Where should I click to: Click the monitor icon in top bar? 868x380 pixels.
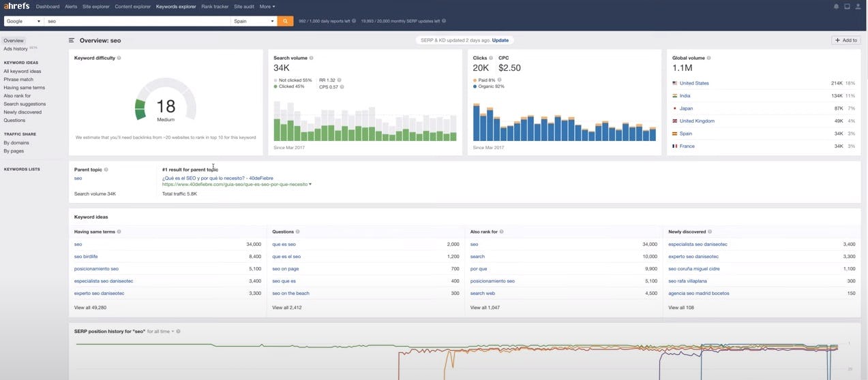pyautogui.click(x=847, y=7)
